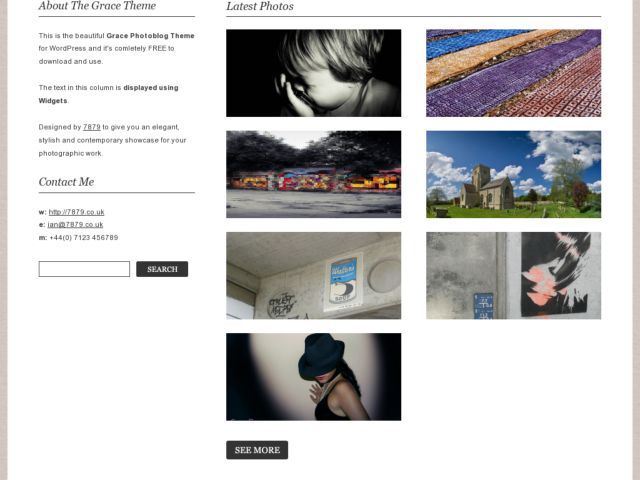640x480 pixels.
Task: Click the +44(0) 7123 456789 phone number
Action: [x=84, y=238]
